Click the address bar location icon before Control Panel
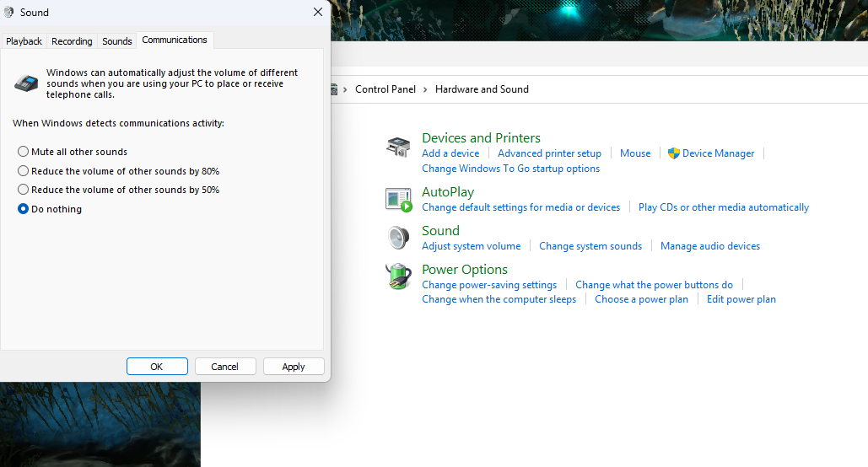 (x=334, y=89)
